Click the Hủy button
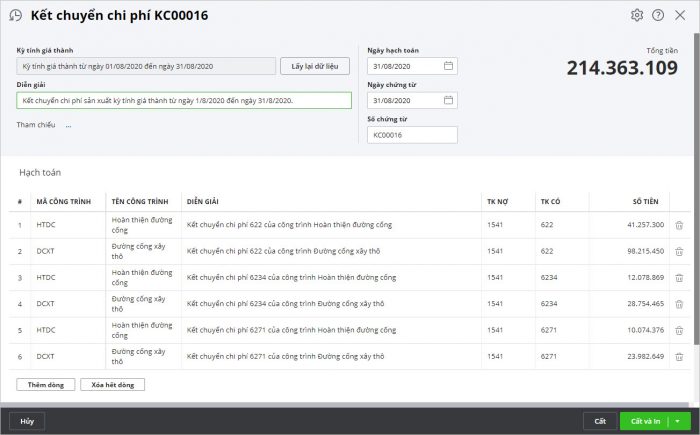Image resolution: width=700 pixels, height=435 pixels. click(x=27, y=422)
